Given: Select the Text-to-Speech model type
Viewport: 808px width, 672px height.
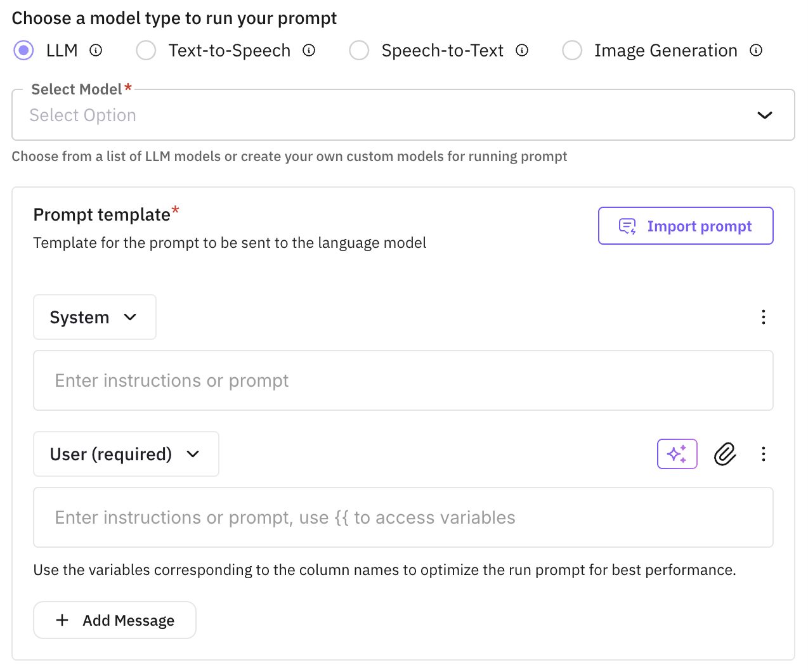Looking at the screenshot, I should pyautogui.click(x=146, y=50).
